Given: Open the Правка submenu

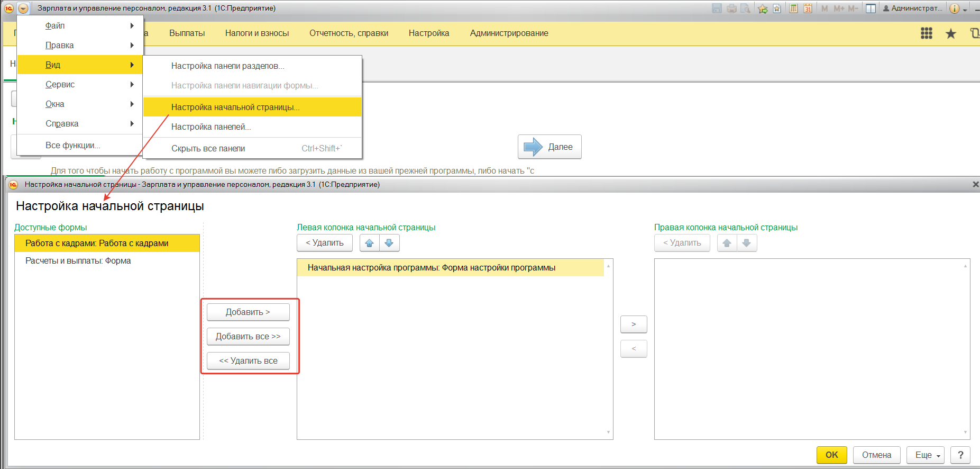Looking at the screenshot, I should click(x=80, y=45).
